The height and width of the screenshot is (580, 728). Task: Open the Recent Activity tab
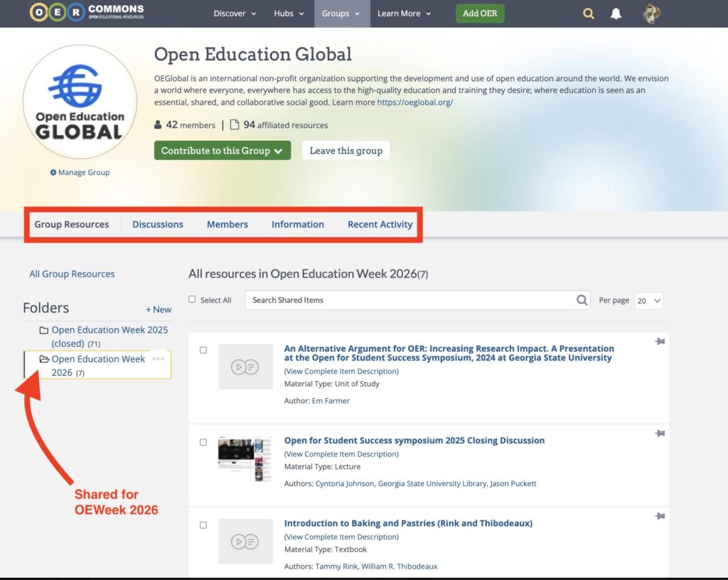pos(380,225)
